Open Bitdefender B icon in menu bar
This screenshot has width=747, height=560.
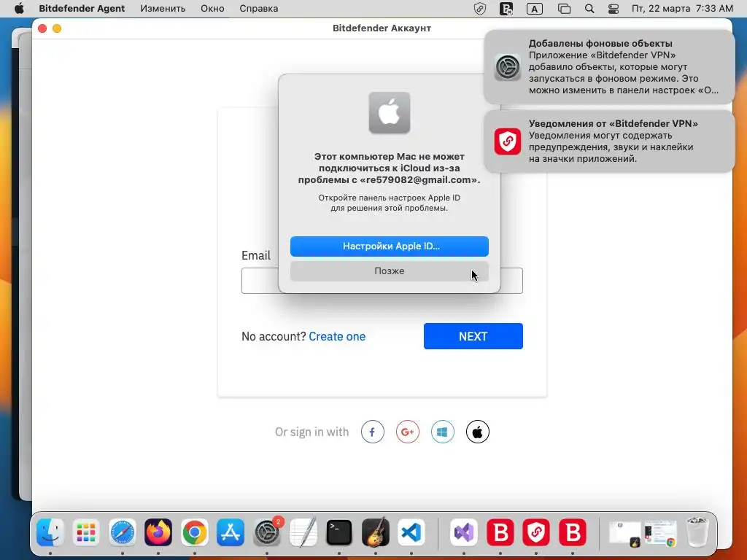pyautogui.click(x=506, y=9)
